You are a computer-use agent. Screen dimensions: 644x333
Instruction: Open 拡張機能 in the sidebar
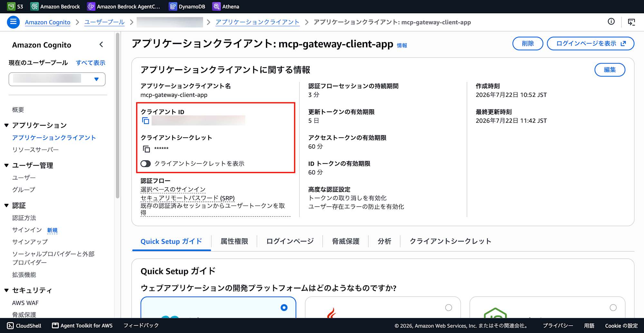(x=24, y=275)
